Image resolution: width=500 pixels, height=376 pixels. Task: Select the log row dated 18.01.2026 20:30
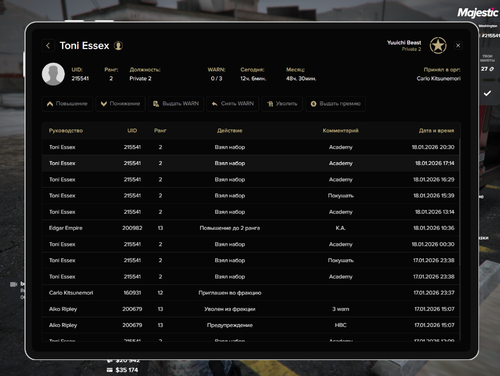[x=251, y=147]
